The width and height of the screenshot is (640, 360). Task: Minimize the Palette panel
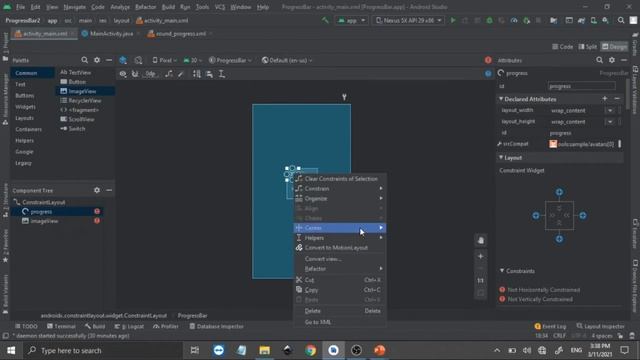pos(109,60)
